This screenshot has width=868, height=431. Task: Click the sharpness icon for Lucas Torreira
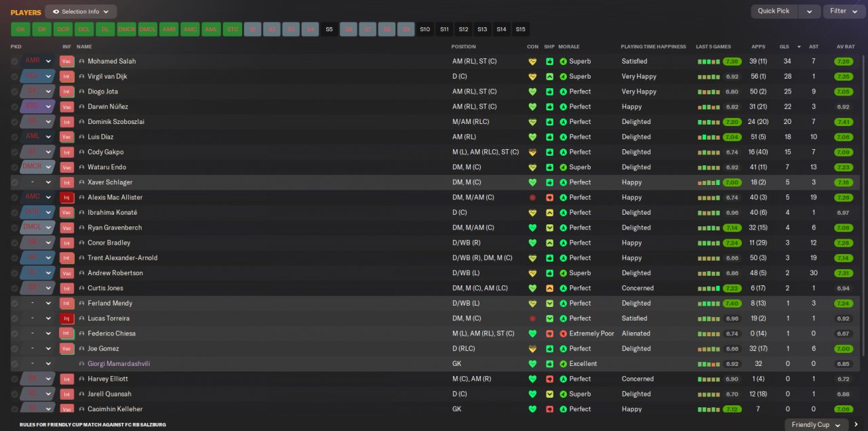[x=549, y=319]
